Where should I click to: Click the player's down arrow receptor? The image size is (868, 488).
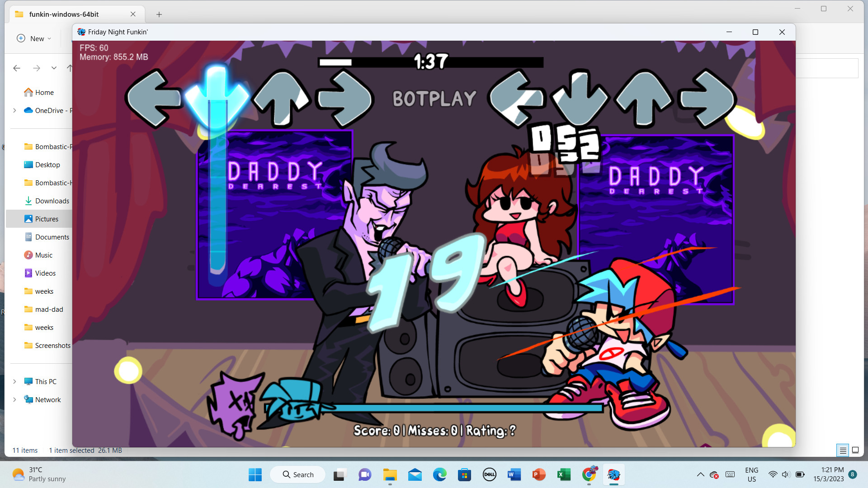580,98
